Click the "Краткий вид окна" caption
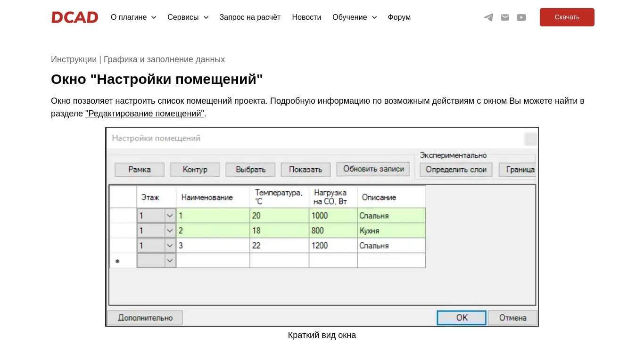Image resolution: width=644 pixels, height=362 pixels. point(322,335)
